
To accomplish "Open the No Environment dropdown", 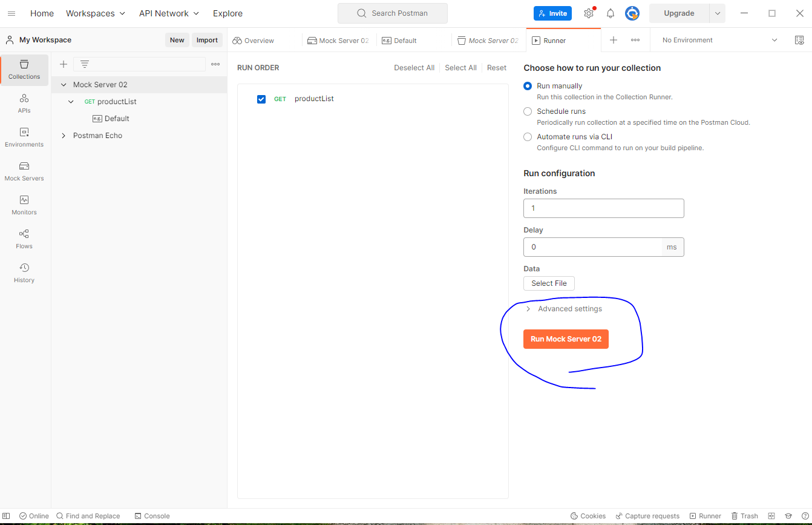I will coord(719,40).
